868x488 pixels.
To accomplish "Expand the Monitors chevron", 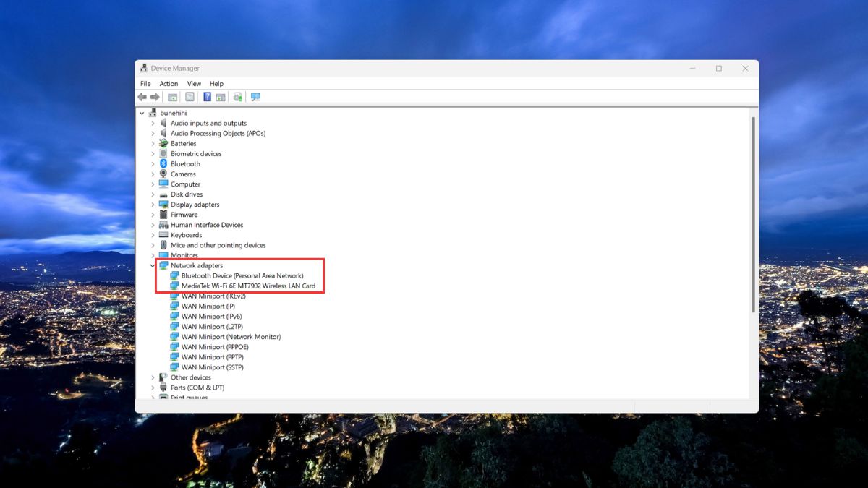I will pyautogui.click(x=153, y=255).
